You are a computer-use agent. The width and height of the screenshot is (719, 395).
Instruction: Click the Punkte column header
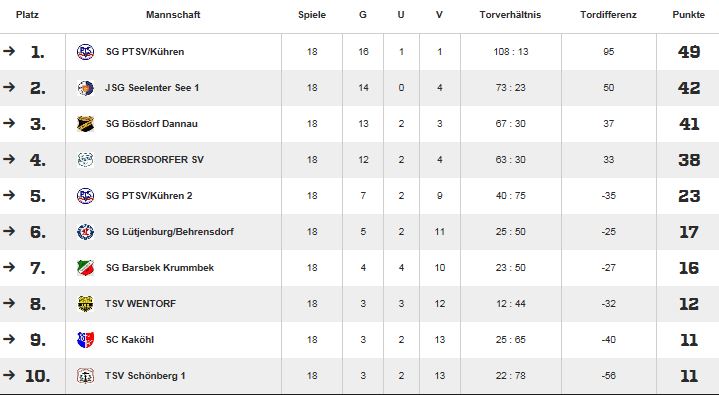click(x=688, y=15)
